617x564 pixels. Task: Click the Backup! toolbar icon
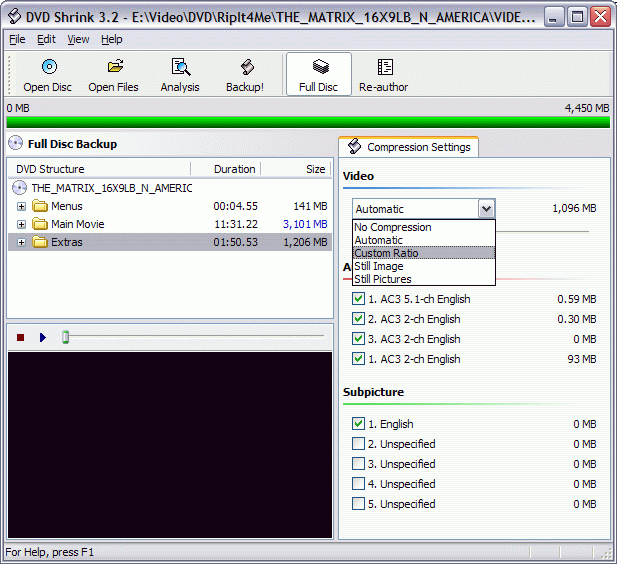pyautogui.click(x=245, y=68)
